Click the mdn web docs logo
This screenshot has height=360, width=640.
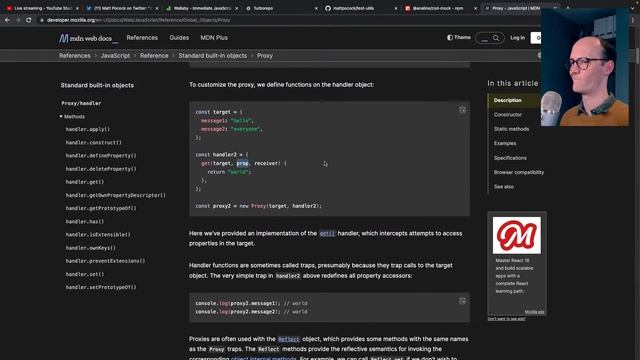pos(88,38)
